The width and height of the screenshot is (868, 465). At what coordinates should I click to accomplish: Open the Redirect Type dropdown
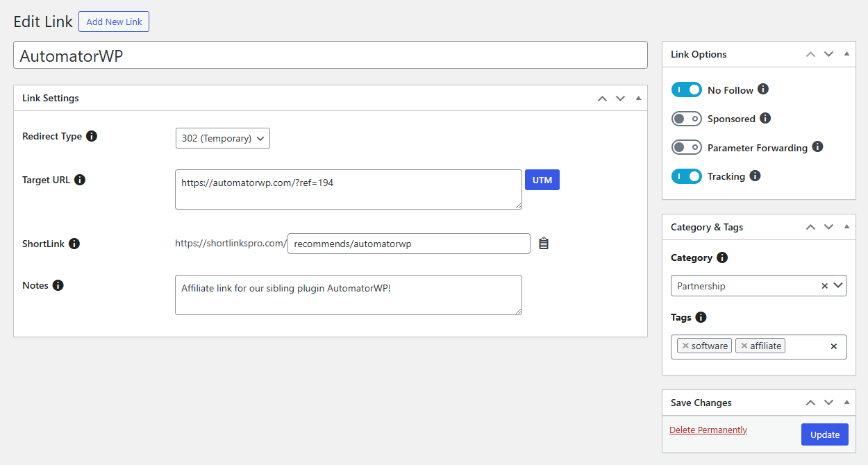click(222, 138)
